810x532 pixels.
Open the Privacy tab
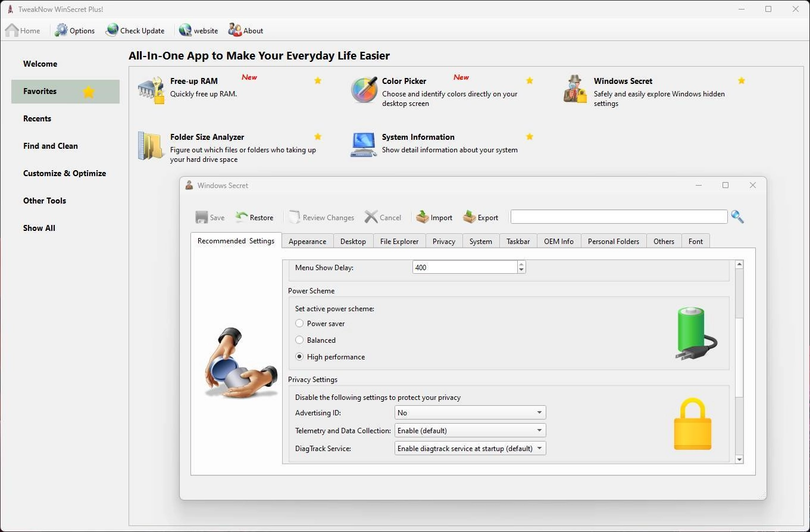(x=444, y=241)
